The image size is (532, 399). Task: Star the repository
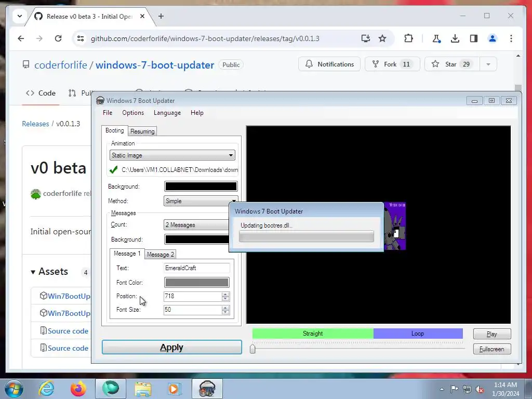pos(452,64)
